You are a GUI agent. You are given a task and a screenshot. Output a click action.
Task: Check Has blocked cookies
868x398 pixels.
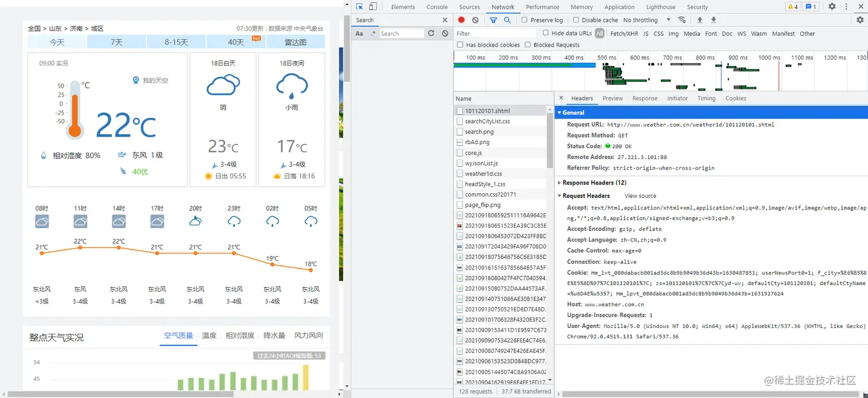click(x=460, y=45)
